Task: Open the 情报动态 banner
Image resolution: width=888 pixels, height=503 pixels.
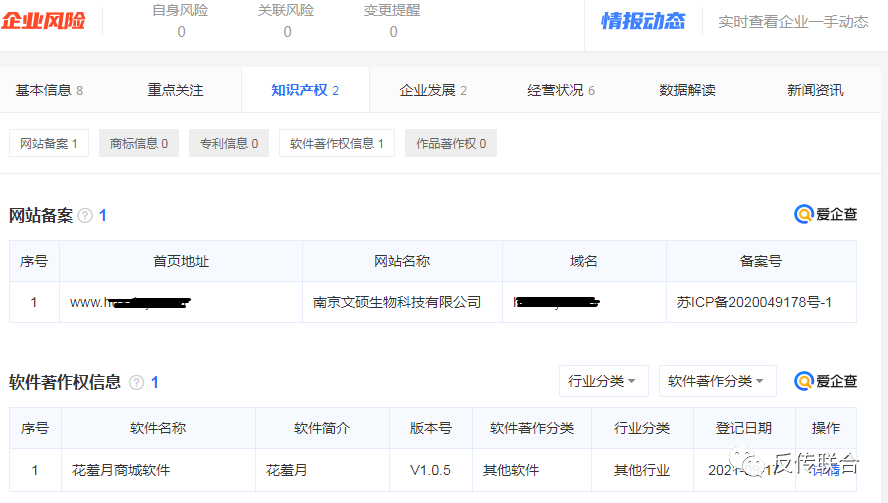Action: pyautogui.click(x=643, y=22)
